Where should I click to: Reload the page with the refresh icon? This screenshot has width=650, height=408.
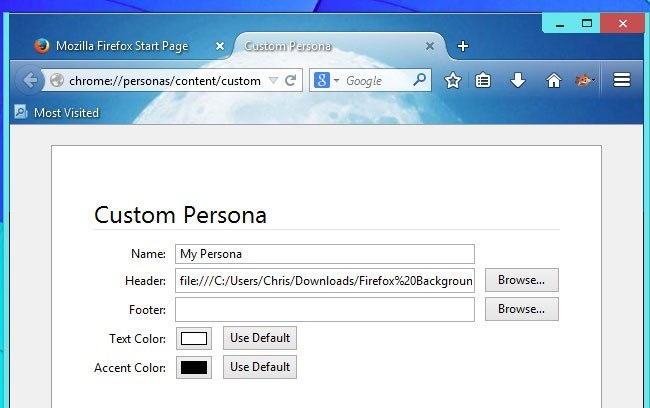tap(291, 80)
